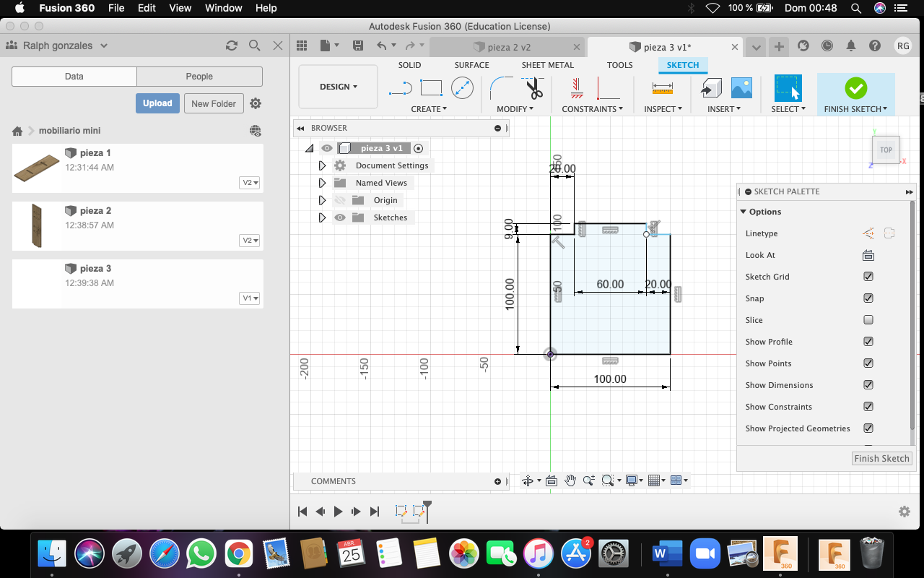Screen dimensions: 924x578
Task: Enable the Slice checkbox
Action: coord(868,320)
